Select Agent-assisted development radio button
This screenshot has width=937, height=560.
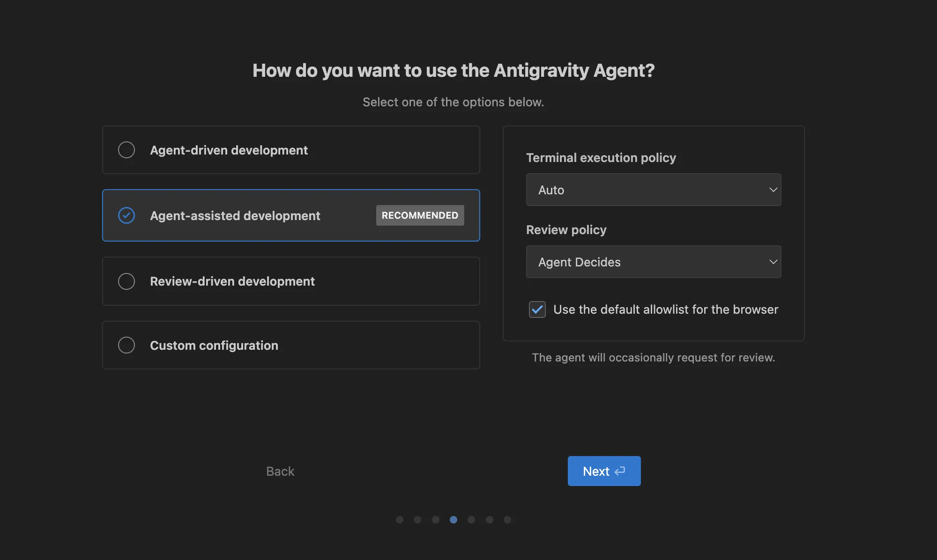point(126,215)
